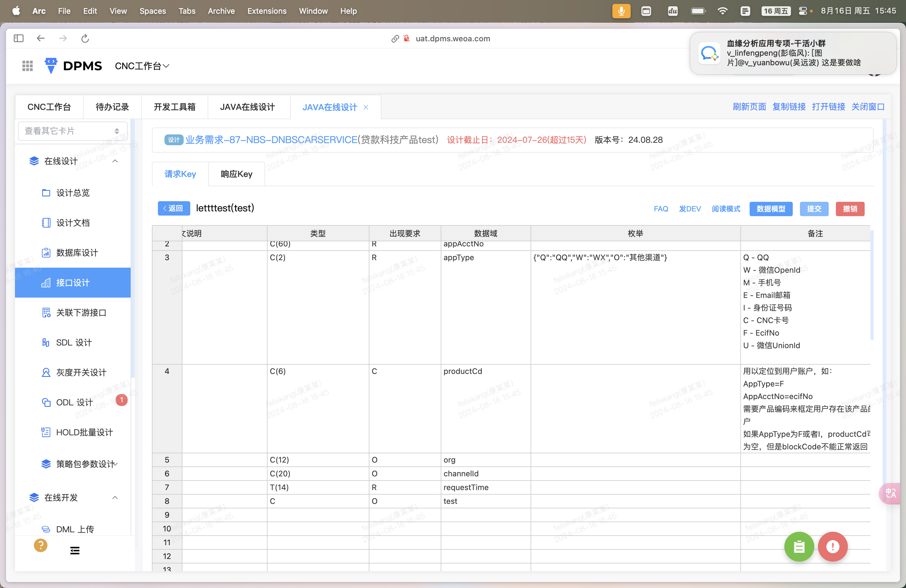Screen dimensions: 906x588
Task: Open SDL 设计 in the sidebar
Action: [72, 343]
